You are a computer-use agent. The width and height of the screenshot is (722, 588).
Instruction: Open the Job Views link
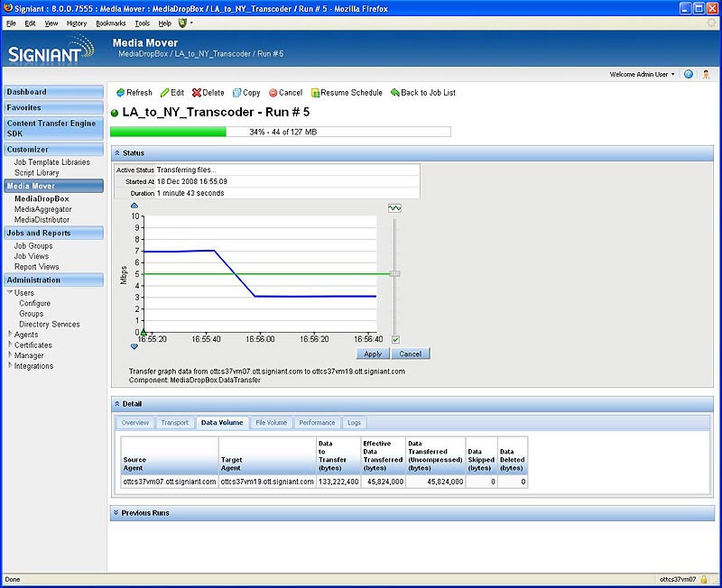[32, 256]
